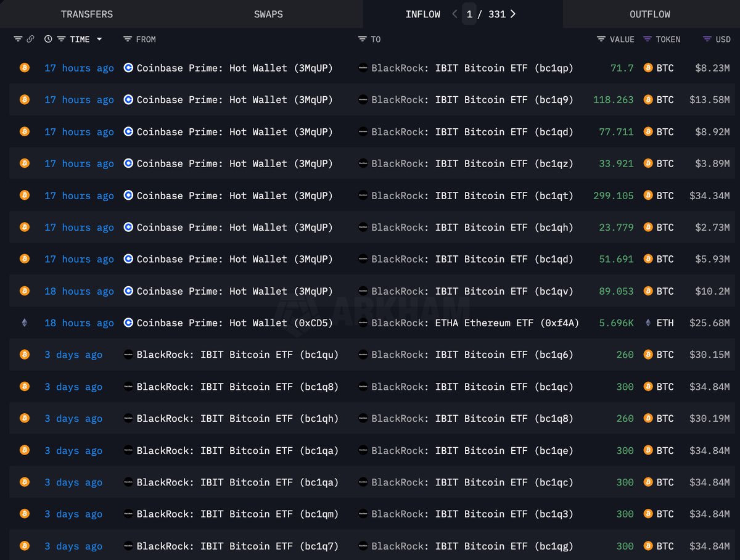Click the BTC token icon in the $30.19M row

coord(648,418)
